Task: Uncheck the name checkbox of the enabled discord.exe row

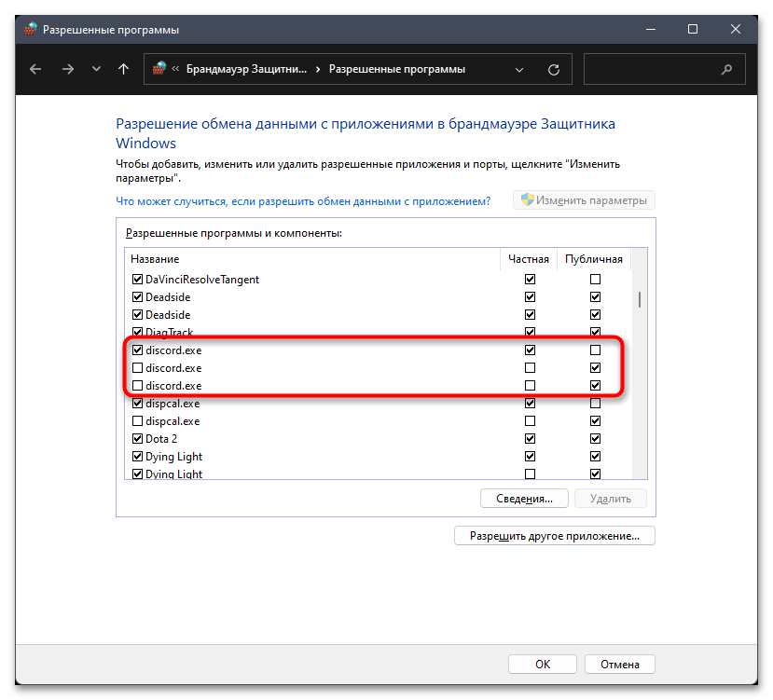Action: point(138,350)
